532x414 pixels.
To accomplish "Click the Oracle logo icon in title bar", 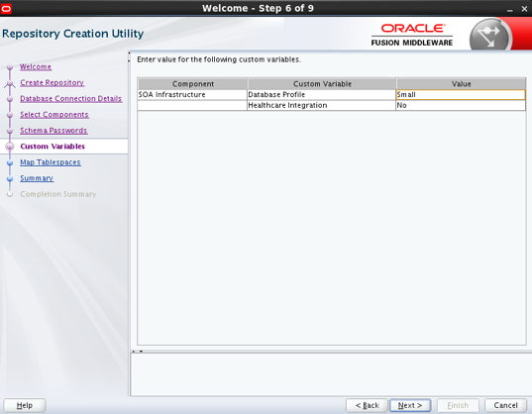I will [x=6, y=9].
